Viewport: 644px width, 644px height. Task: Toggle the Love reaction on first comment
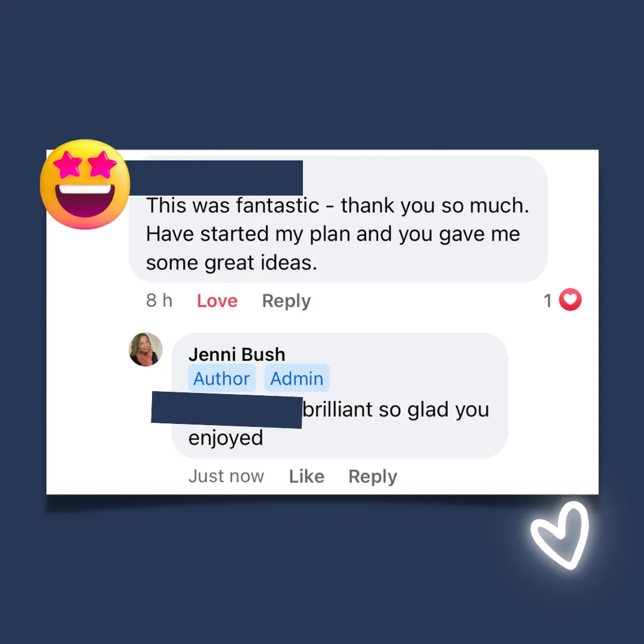[x=217, y=301]
